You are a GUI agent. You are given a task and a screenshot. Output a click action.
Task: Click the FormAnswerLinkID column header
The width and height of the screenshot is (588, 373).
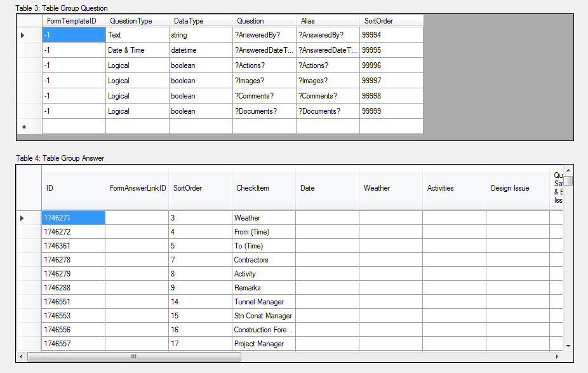(137, 188)
